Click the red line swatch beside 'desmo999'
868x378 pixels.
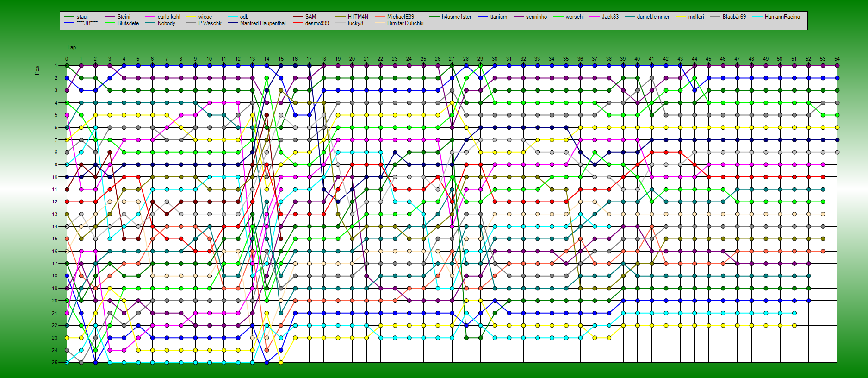[x=298, y=23]
